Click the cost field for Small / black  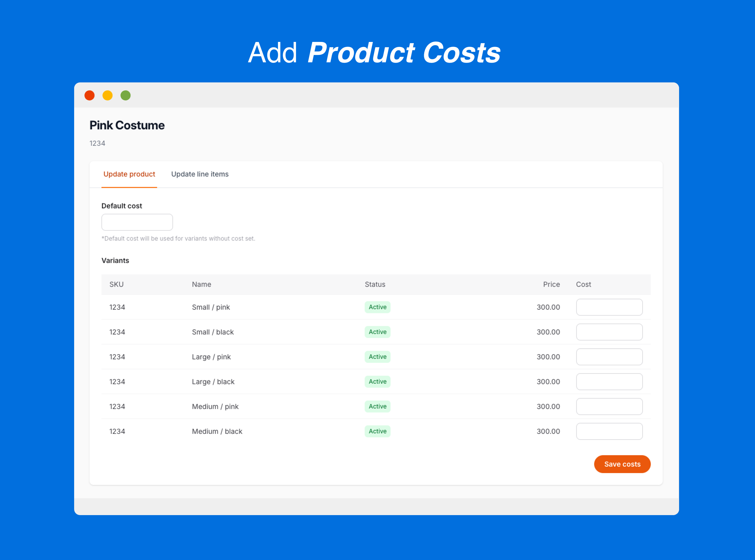pyautogui.click(x=609, y=332)
